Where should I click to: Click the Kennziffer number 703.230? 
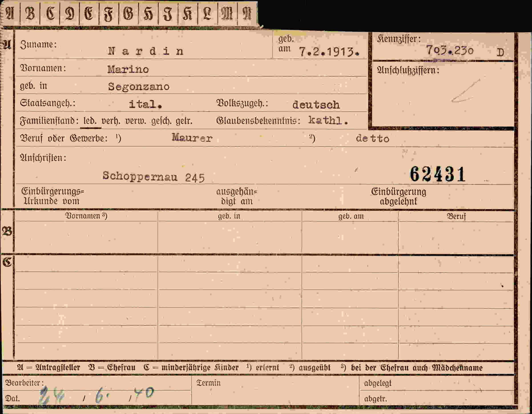(x=449, y=50)
